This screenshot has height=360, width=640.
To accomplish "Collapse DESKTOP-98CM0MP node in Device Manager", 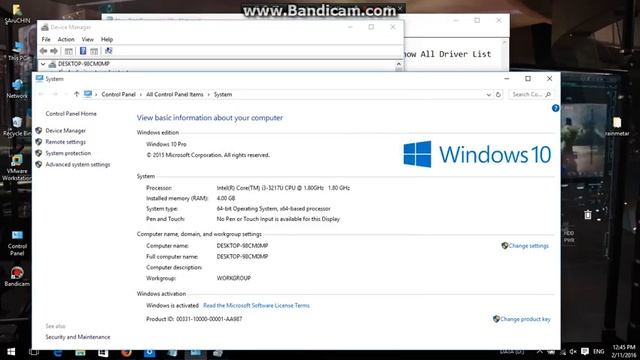I will tap(43, 64).
